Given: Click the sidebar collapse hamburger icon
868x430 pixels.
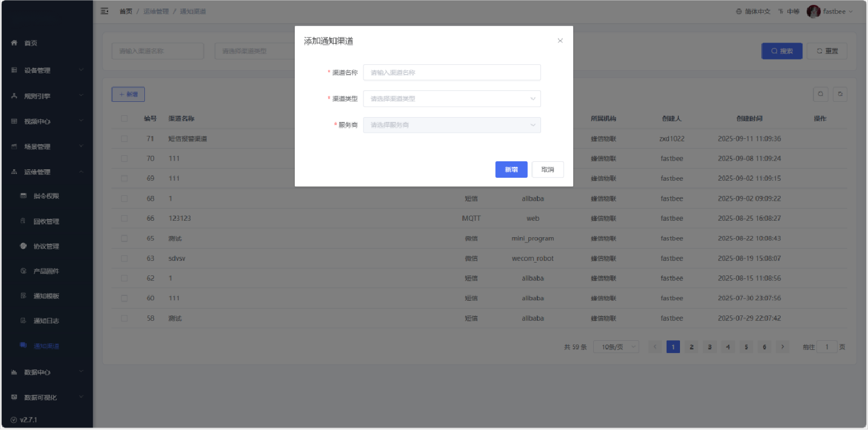Looking at the screenshot, I should pos(104,12).
